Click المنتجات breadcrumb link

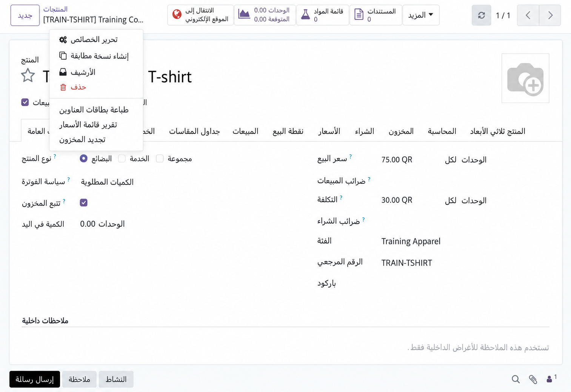click(55, 9)
